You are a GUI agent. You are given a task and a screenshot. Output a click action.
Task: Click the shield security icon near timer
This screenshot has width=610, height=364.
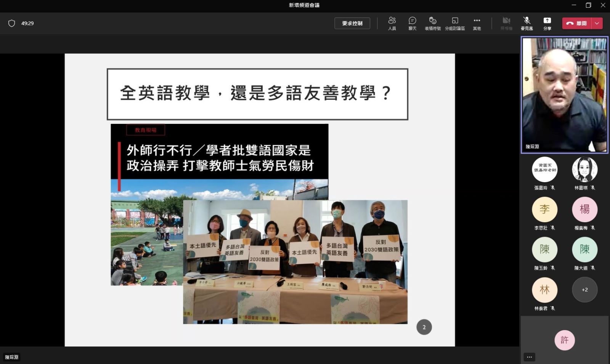[x=12, y=23]
